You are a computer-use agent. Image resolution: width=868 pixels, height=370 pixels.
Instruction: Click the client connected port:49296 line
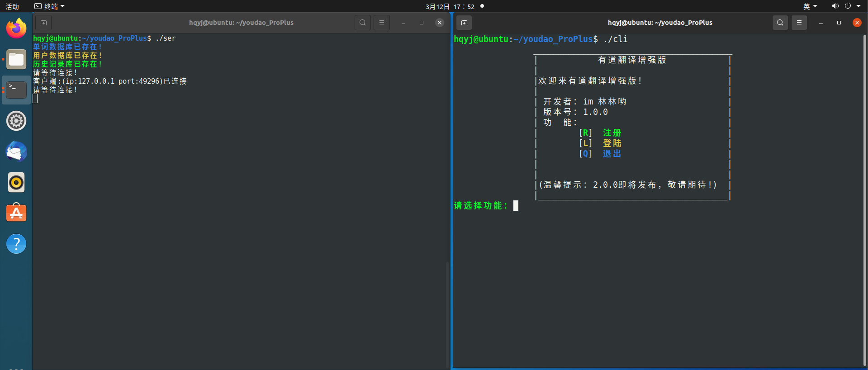pos(110,81)
